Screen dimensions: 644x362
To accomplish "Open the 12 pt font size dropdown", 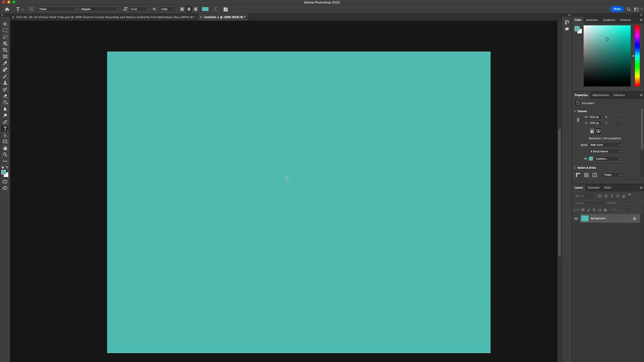I will [140, 9].
